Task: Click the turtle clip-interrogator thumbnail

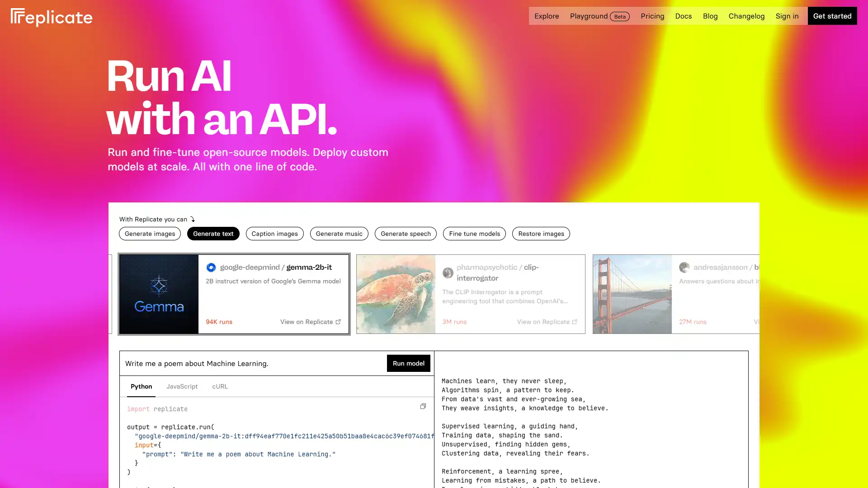Action: pos(396,294)
